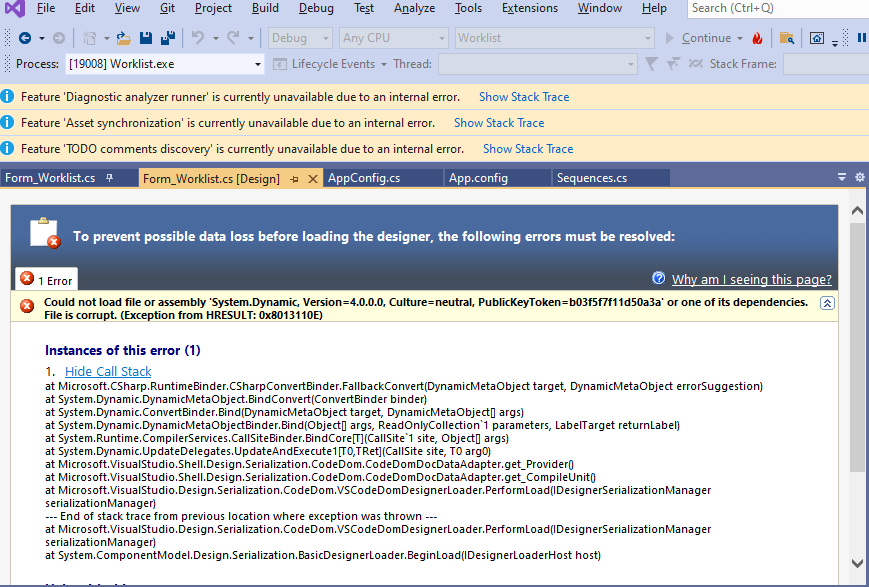Click the Toggle Current Thread Flagged State icon
This screenshot has height=587, width=869.
coord(696,64)
